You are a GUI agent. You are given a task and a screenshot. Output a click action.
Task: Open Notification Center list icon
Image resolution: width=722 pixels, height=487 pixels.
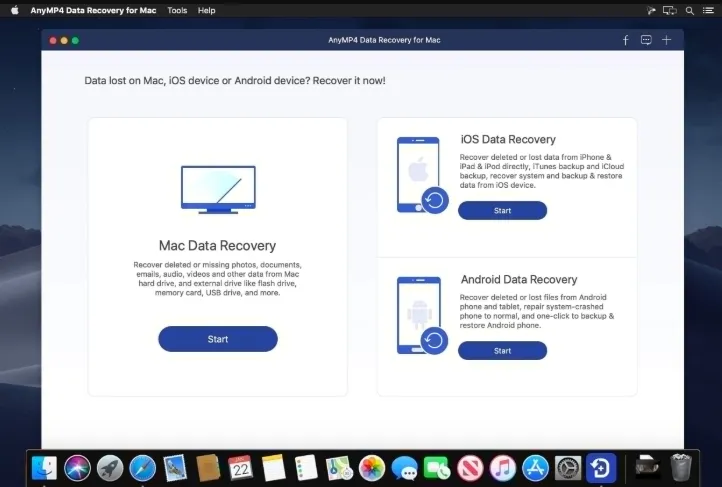click(x=708, y=10)
